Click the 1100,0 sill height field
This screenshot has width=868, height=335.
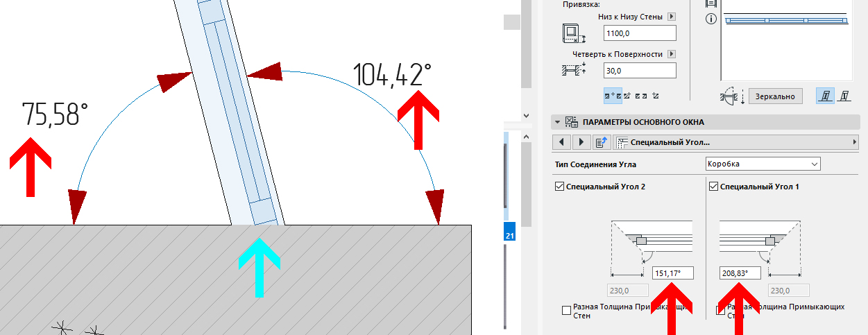tap(640, 33)
